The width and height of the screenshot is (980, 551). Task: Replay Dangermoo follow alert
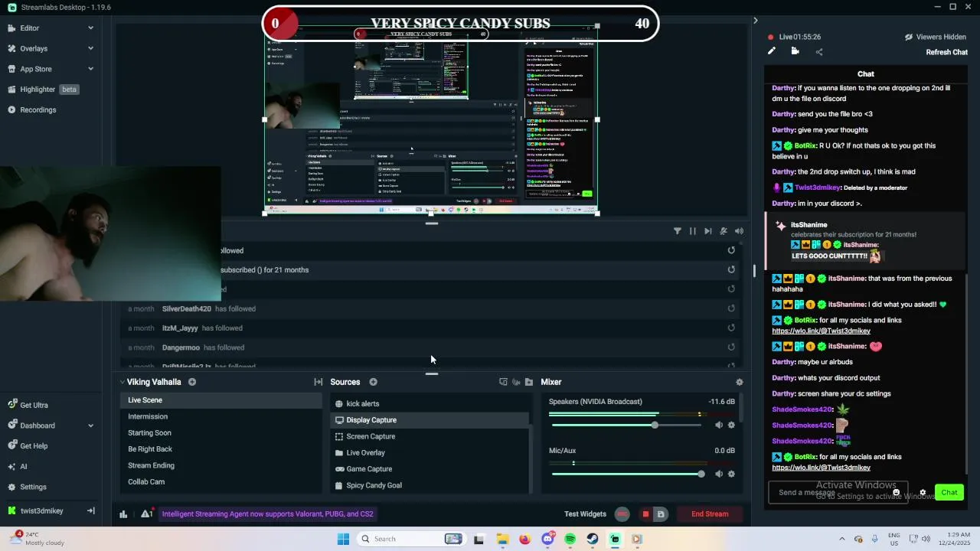click(x=731, y=347)
